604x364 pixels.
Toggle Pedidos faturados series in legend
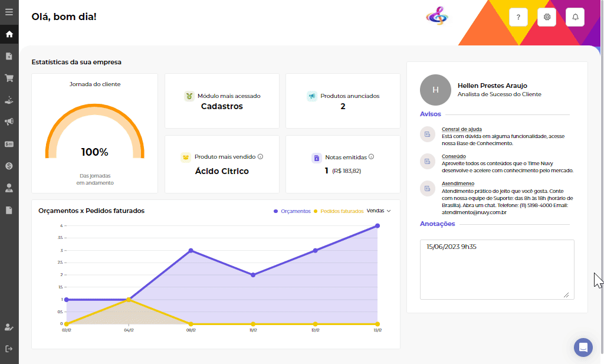[x=339, y=211]
